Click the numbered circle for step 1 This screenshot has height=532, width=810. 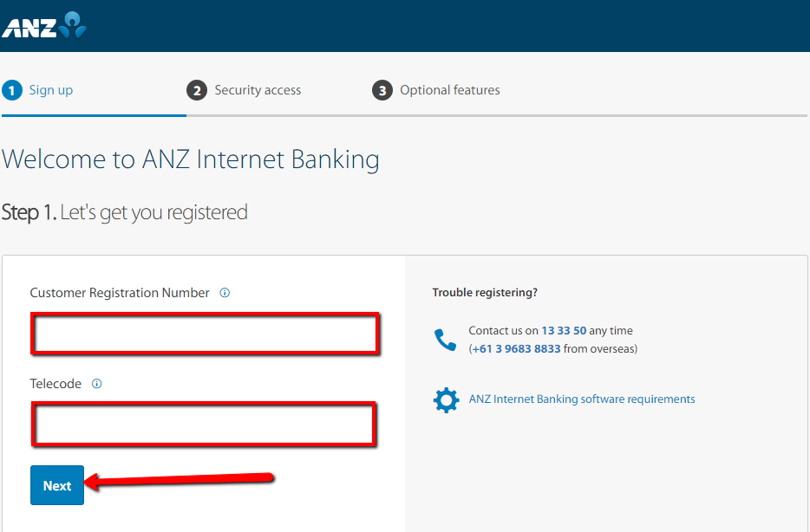click(x=12, y=89)
